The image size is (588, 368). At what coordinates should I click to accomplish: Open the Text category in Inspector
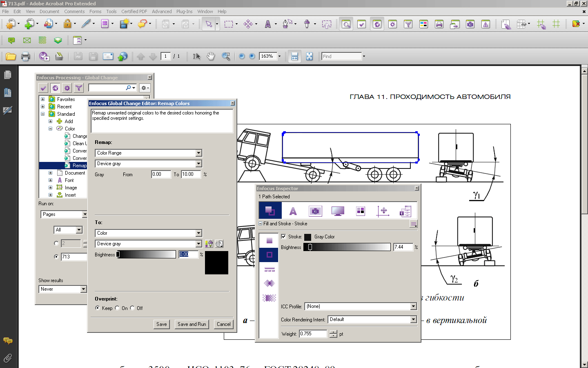click(293, 211)
